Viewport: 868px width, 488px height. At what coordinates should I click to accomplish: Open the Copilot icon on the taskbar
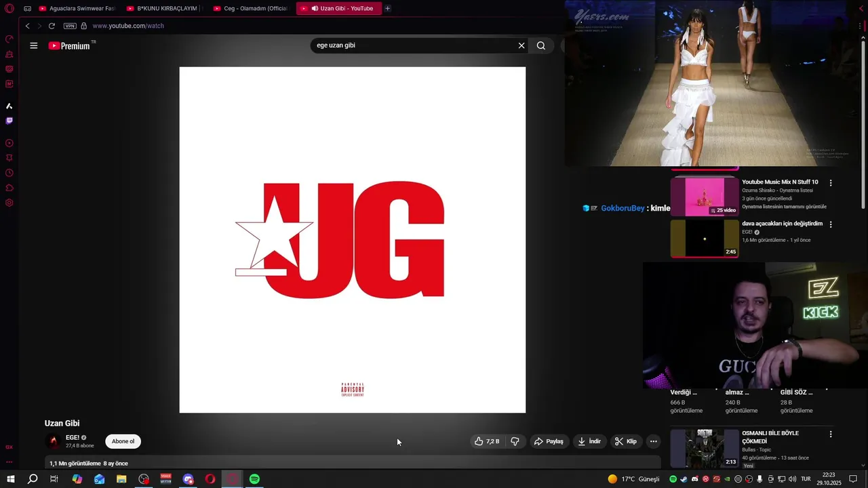click(77, 479)
